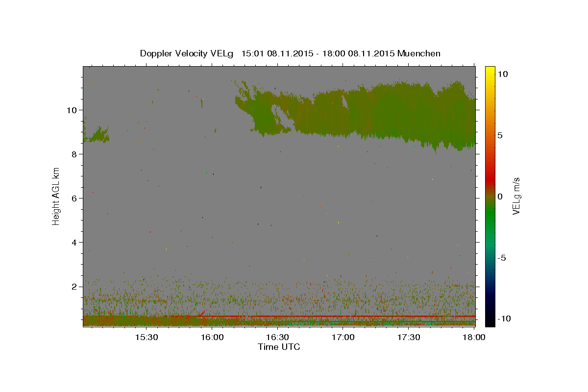Click the black bottom of the colorbar
The width and height of the screenshot is (588, 392).
tap(490, 321)
